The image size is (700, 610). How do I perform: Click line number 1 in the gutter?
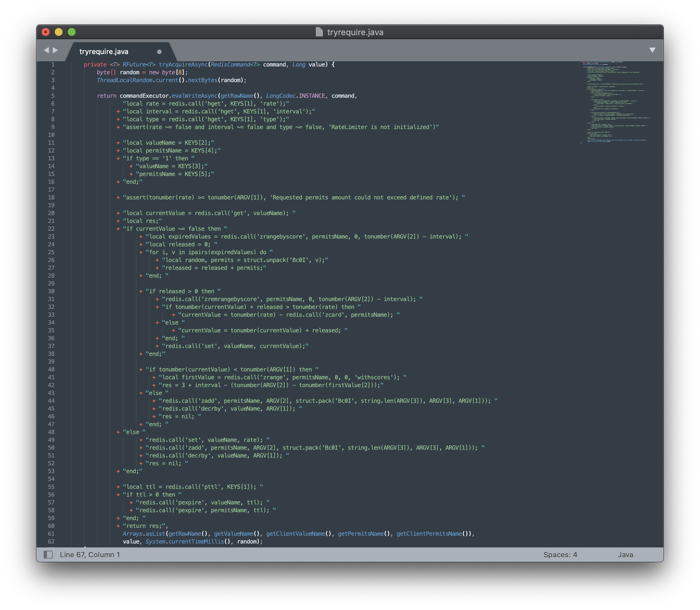(53, 65)
